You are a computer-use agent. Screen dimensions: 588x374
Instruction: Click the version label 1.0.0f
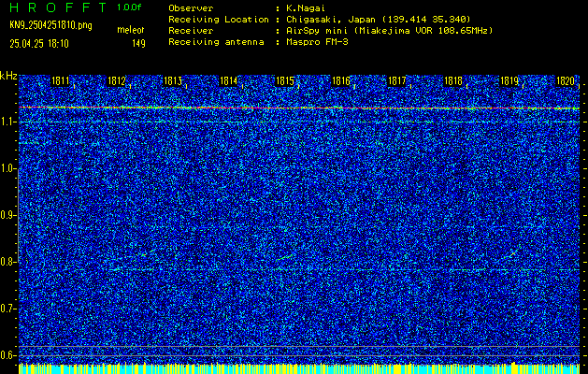tap(130, 7)
